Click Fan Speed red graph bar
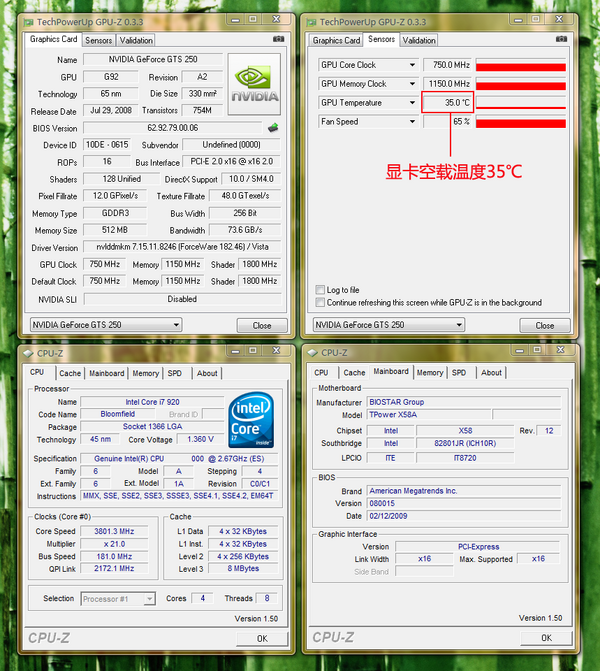The height and width of the screenshot is (671, 600). click(x=521, y=122)
